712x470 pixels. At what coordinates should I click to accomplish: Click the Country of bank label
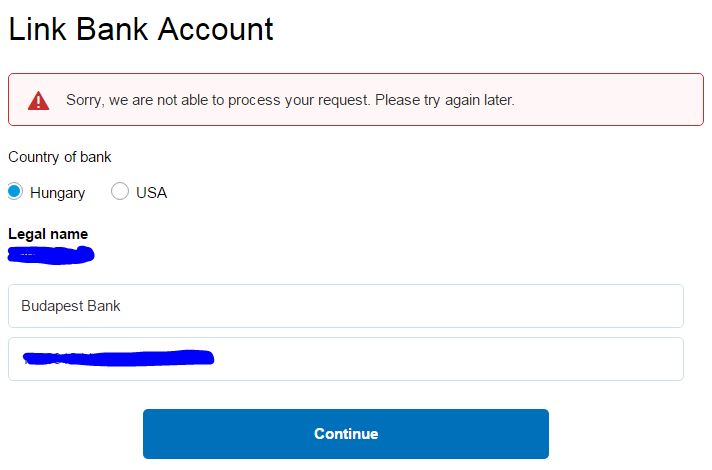point(59,157)
